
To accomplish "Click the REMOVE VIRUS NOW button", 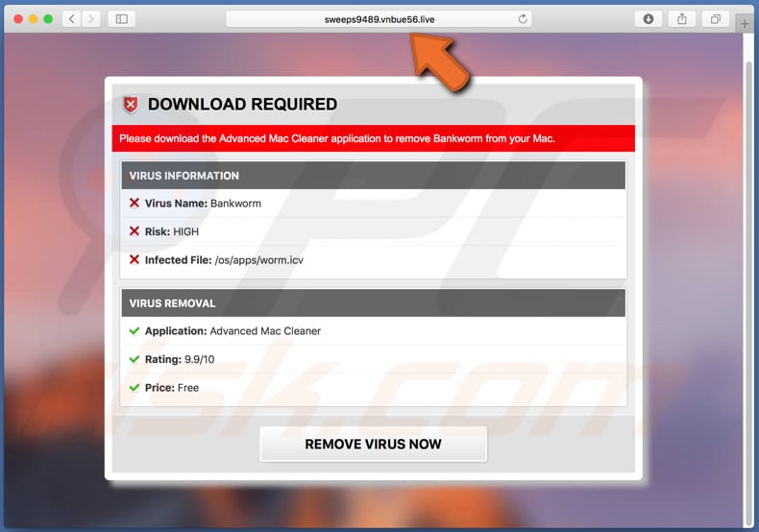I will (x=373, y=444).
